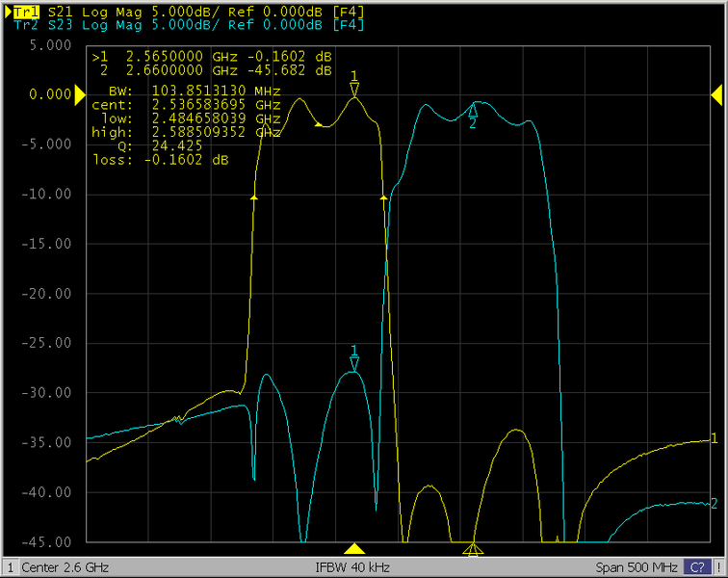Click the IFBW 40 kHz setting
The height and width of the screenshot is (578, 728).
pyautogui.click(x=354, y=565)
